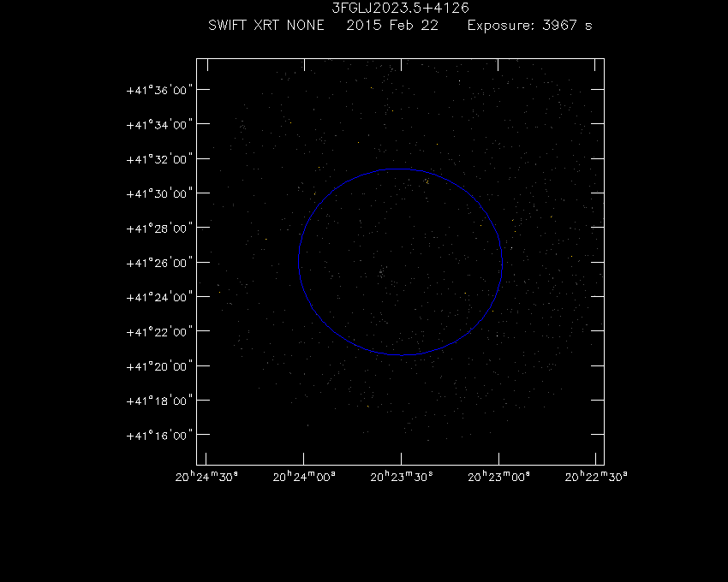The width and height of the screenshot is (728, 582).
Task: Click the declination label +41°16'00"
Action: pyautogui.click(x=159, y=436)
